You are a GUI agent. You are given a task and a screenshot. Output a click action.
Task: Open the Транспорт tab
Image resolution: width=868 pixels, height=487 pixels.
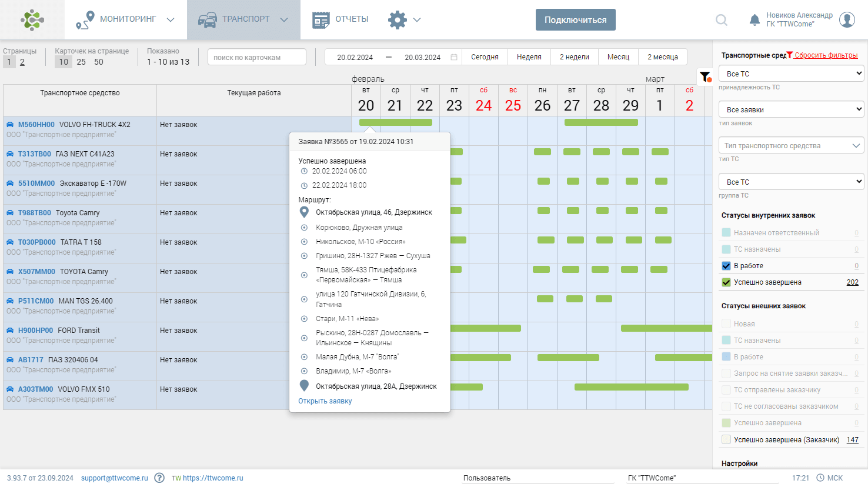(243, 19)
